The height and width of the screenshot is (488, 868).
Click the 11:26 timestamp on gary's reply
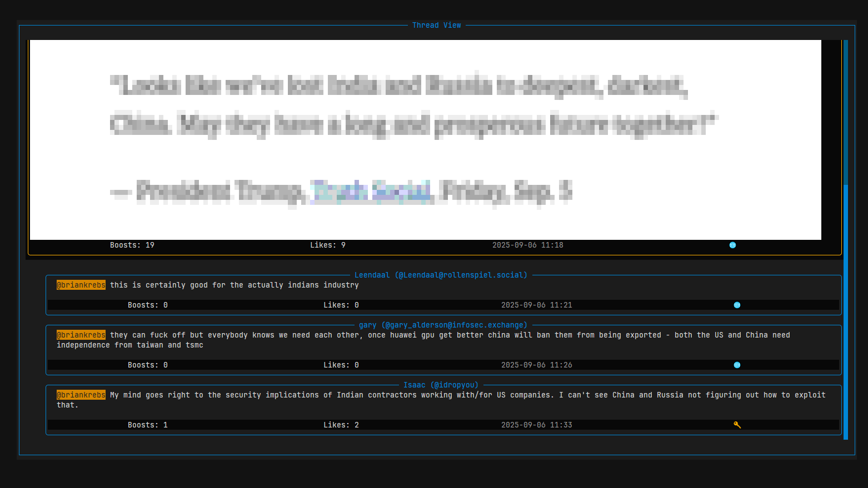click(x=536, y=365)
